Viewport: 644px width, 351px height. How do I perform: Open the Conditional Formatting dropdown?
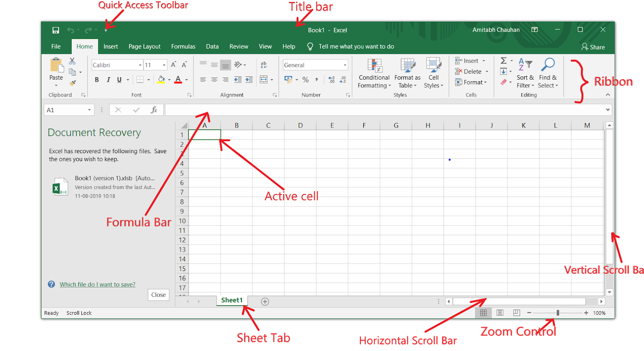tap(374, 73)
